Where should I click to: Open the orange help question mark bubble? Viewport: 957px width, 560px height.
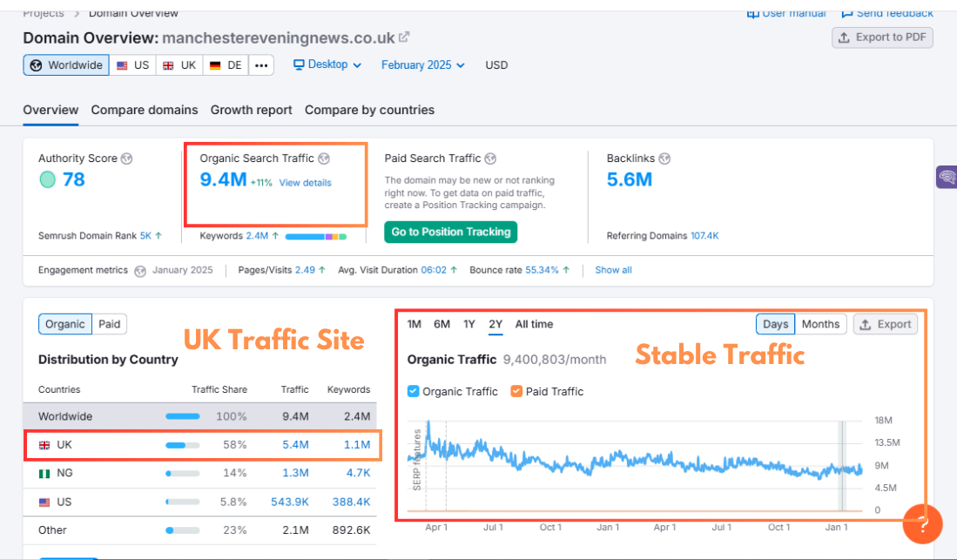(x=923, y=523)
